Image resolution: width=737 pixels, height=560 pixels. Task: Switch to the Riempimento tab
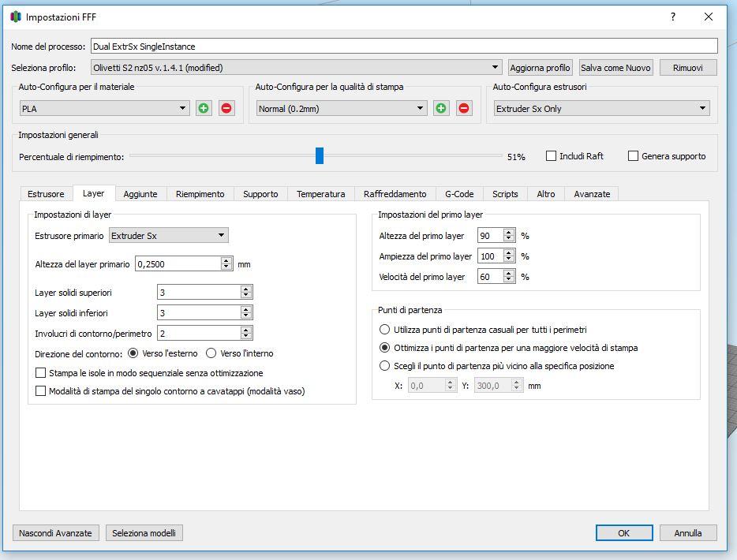click(200, 194)
